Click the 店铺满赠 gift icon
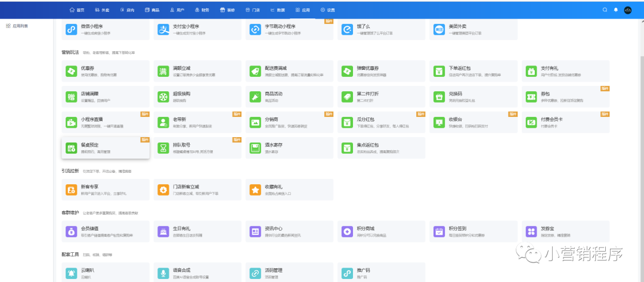644x282 pixels. point(72,97)
